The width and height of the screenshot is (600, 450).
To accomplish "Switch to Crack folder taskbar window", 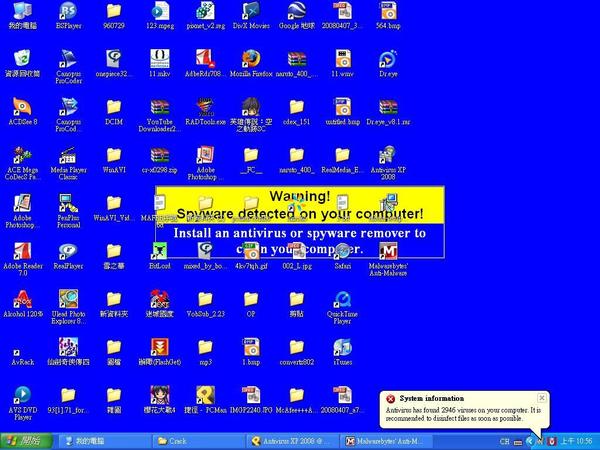I will click(197, 441).
